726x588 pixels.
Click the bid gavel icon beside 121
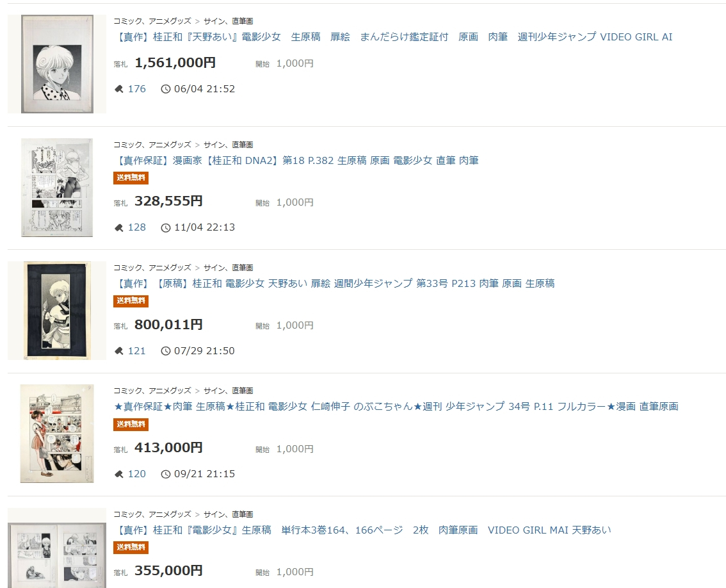pyautogui.click(x=119, y=351)
